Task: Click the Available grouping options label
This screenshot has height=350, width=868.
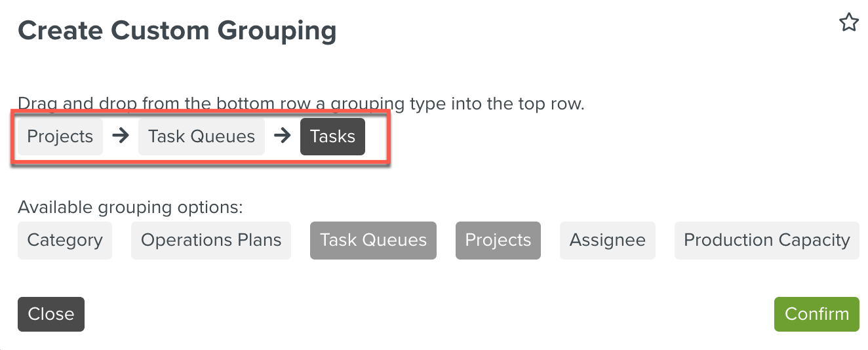Action: pyautogui.click(x=130, y=208)
